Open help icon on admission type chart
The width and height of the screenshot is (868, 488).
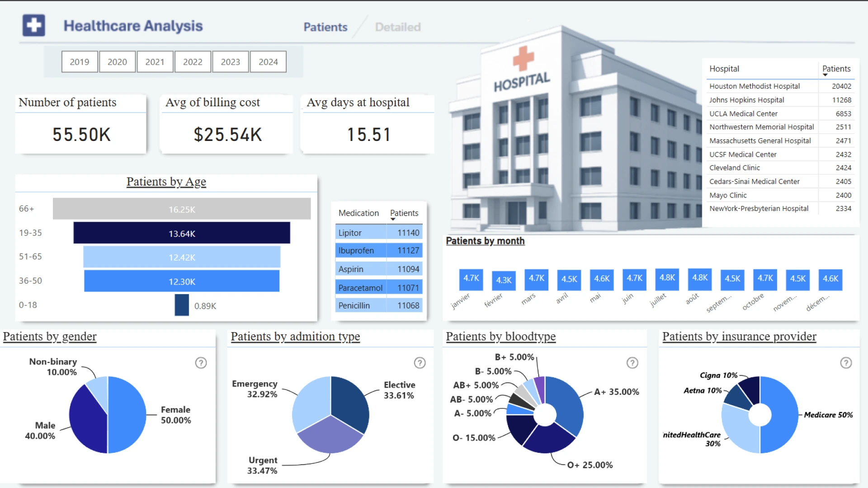click(420, 363)
